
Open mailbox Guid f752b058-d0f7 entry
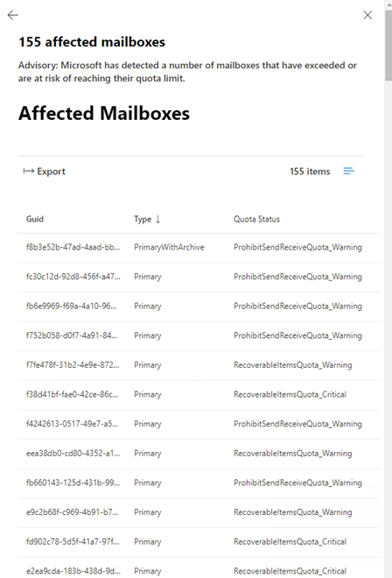[199, 335]
